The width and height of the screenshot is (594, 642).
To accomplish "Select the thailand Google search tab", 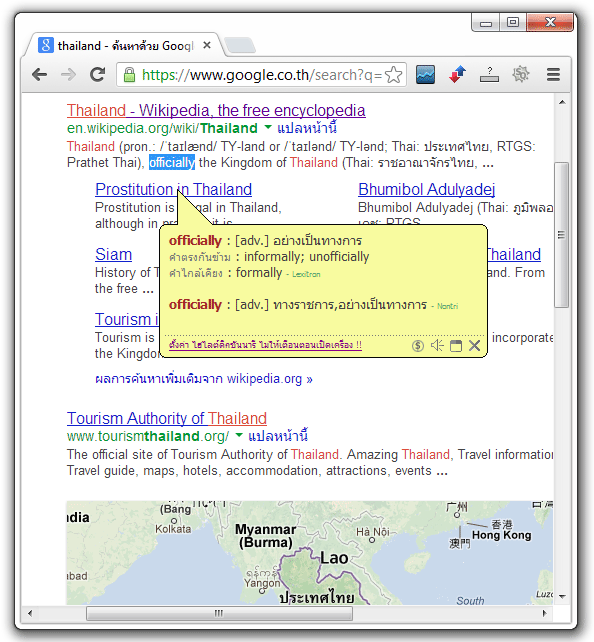I will pos(125,45).
